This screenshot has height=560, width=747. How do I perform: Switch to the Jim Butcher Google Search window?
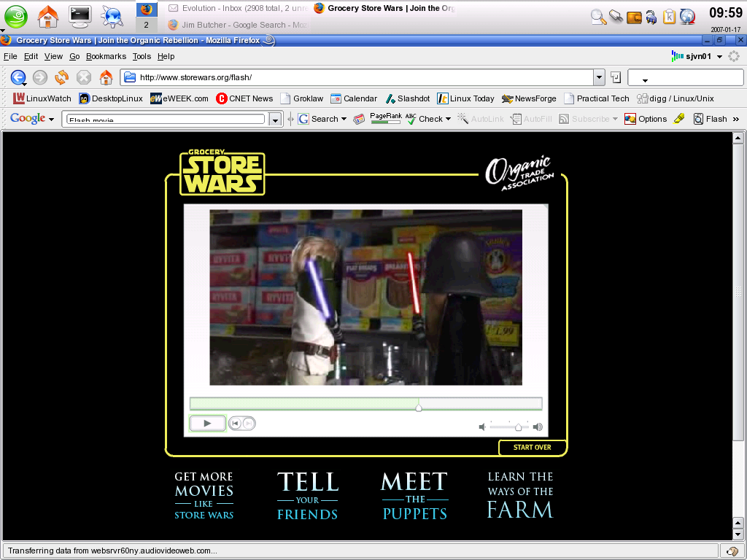pyautogui.click(x=239, y=25)
